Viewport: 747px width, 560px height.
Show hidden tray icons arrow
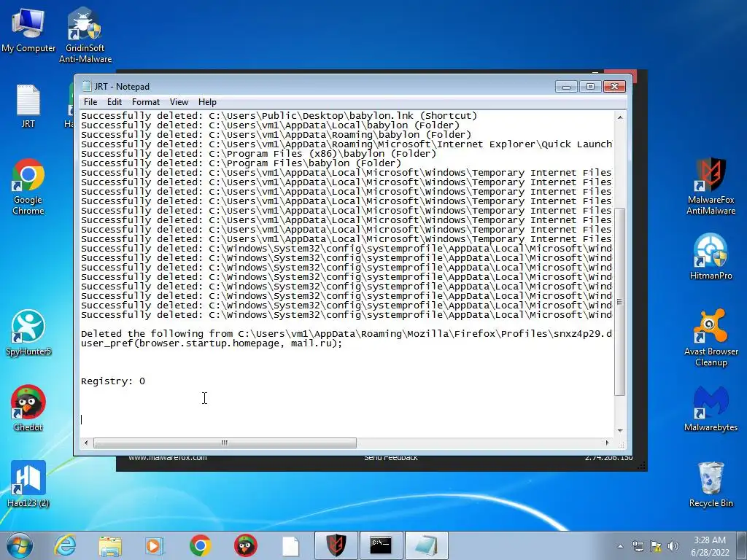[620, 546]
